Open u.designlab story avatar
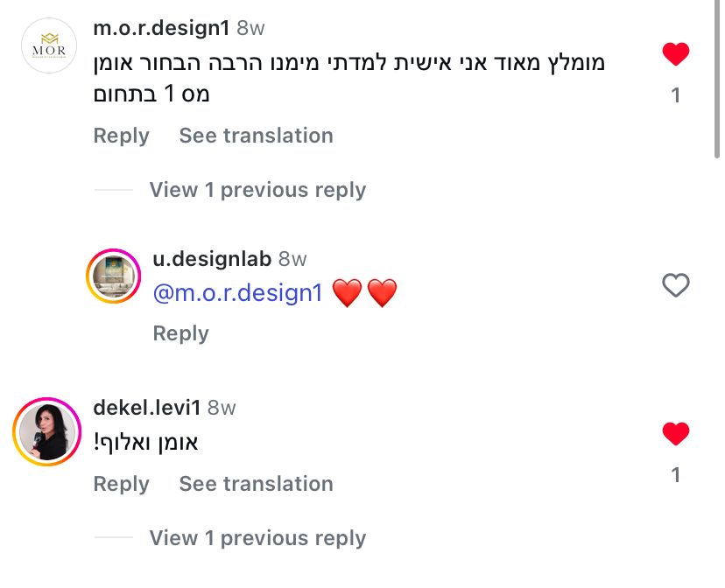Screen dimensions: 725x588 (114, 277)
